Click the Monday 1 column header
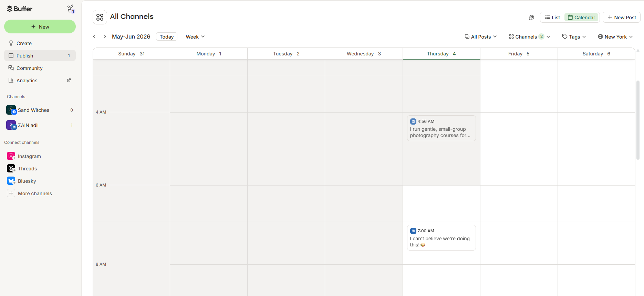 pyautogui.click(x=209, y=54)
